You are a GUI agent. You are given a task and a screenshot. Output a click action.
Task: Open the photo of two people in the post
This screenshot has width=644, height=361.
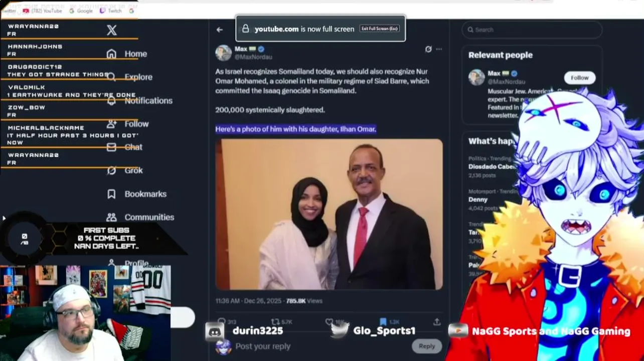(329, 215)
